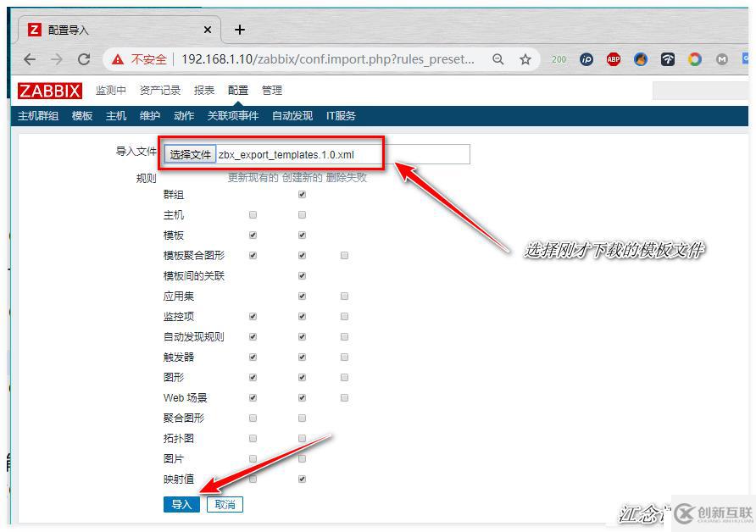Image resolution: width=756 pixels, height=532 pixels.
Task: Click the not-secure warning triangle icon
Action: coord(117,59)
